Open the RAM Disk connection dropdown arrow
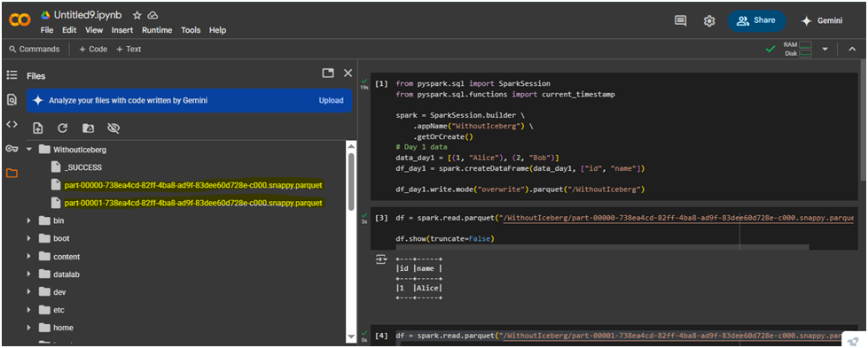 [x=825, y=49]
